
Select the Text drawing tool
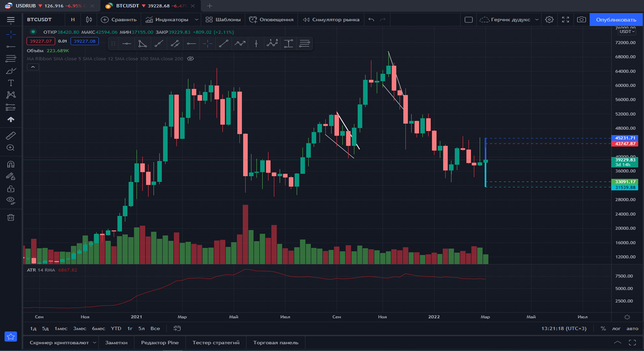click(11, 82)
